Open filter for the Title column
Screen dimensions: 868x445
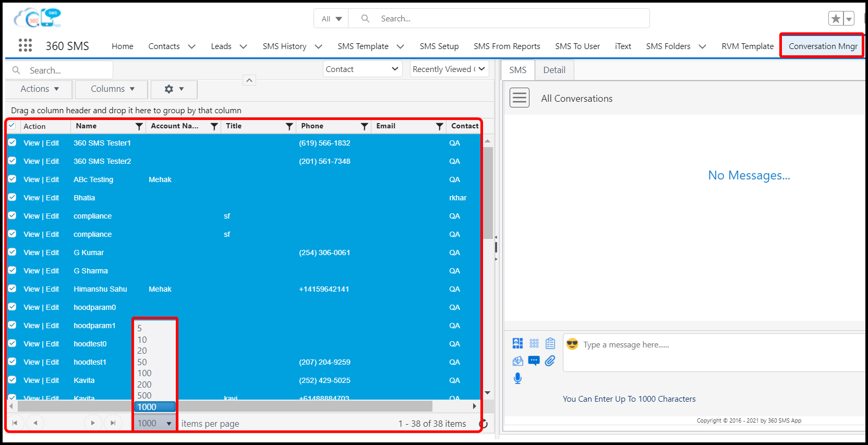pyautogui.click(x=290, y=126)
